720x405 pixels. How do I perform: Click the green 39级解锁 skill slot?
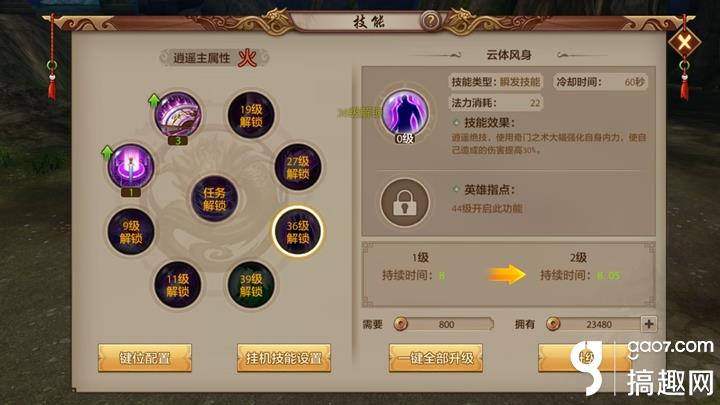tap(251, 285)
